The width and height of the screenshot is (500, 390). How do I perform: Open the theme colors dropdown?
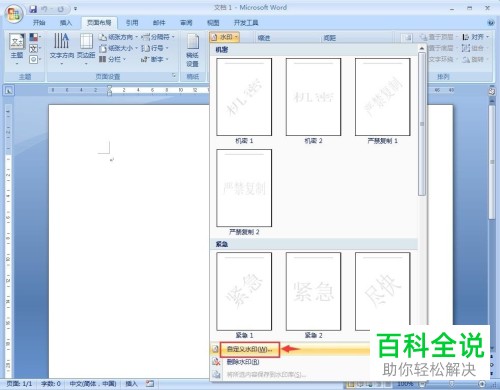click(x=35, y=37)
